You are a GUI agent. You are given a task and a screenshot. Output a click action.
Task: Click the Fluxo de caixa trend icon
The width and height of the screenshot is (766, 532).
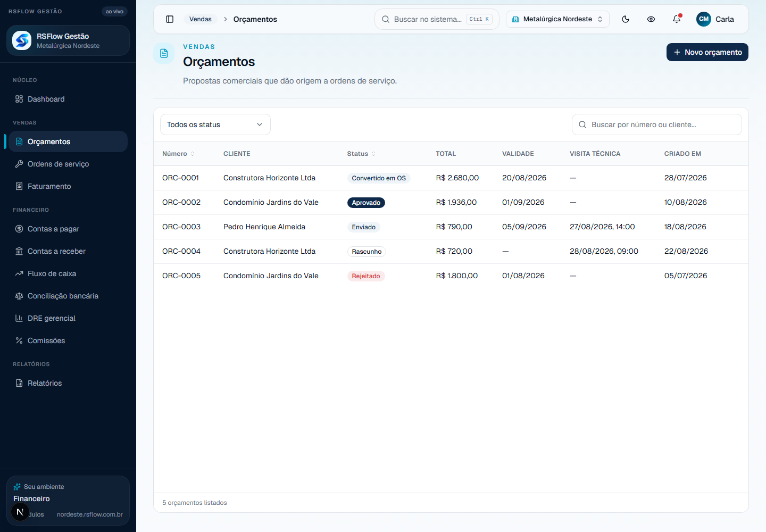tap(19, 273)
